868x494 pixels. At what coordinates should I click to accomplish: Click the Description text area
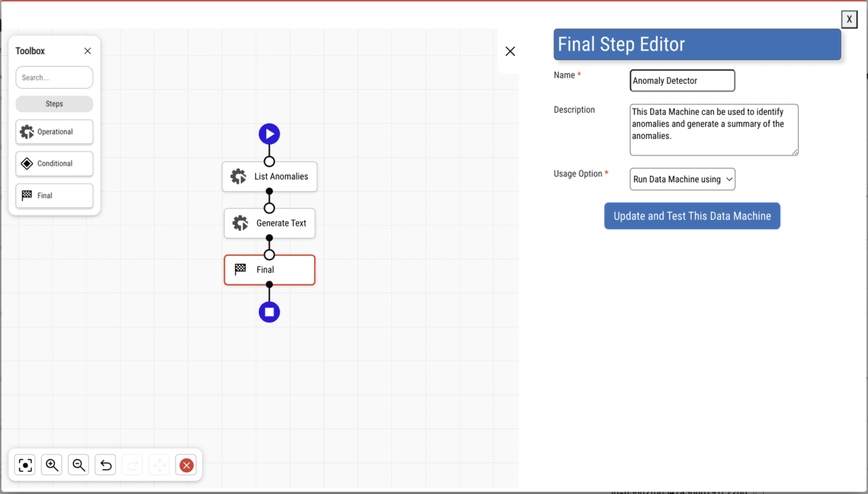point(713,129)
